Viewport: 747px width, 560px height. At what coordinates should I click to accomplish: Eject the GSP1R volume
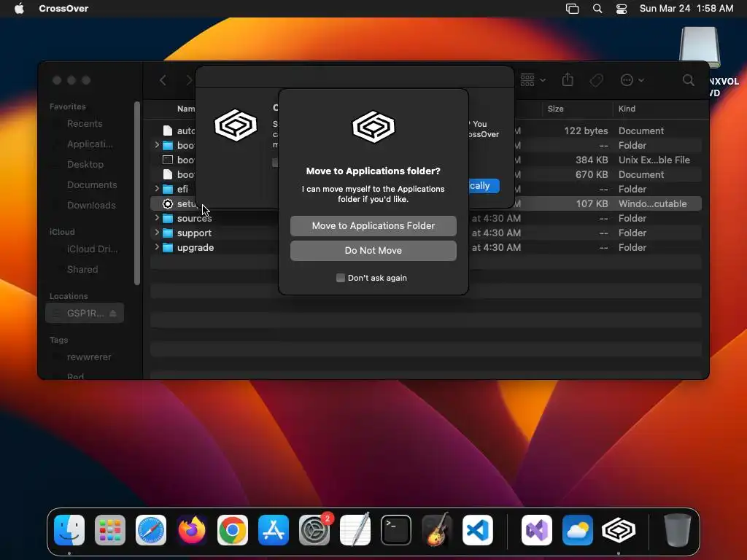click(113, 313)
